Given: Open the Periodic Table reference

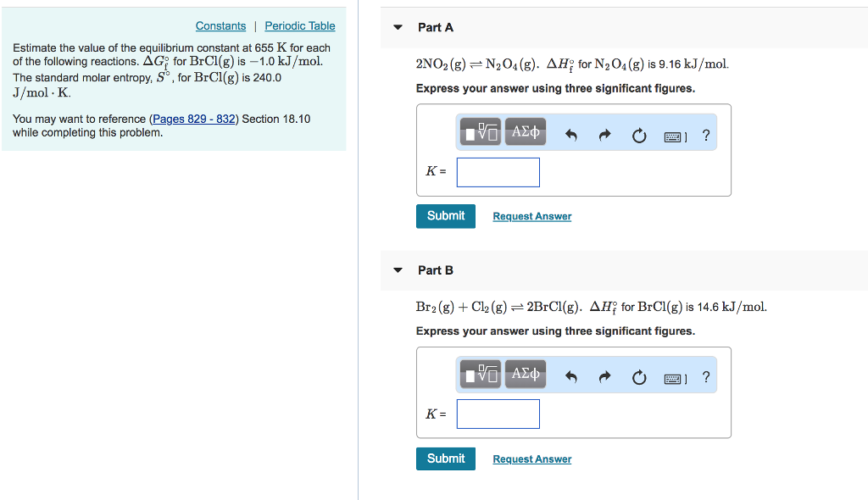Looking at the screenshot, I should [x=299, y=25].
